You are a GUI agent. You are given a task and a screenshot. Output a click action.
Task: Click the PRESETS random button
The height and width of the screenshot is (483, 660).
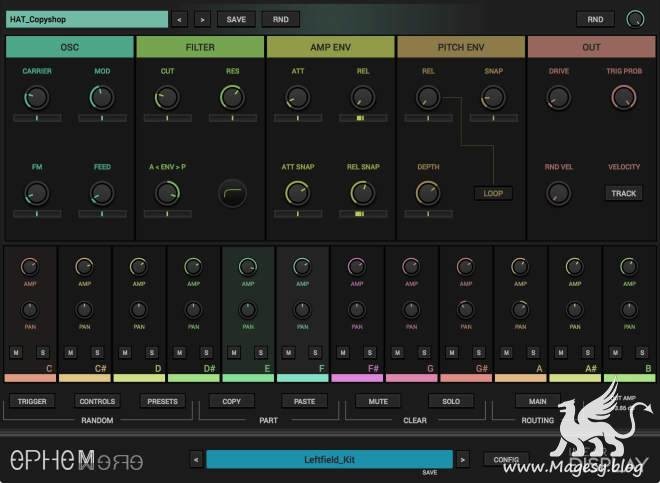[162, 401]
